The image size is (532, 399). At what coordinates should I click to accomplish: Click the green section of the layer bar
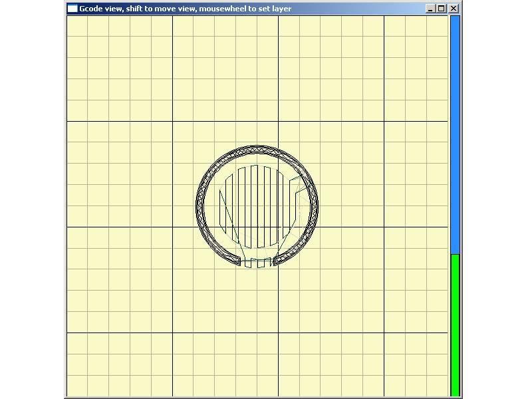click(455, 325)
